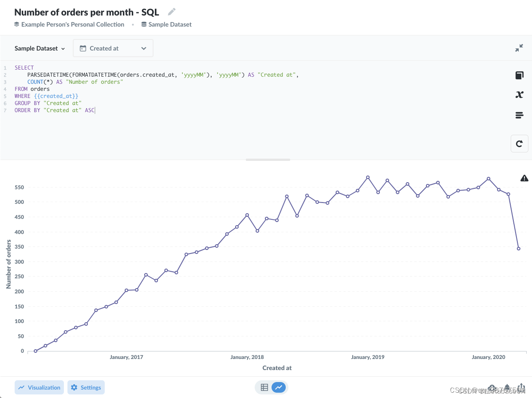The width and height of the screenshot is (532, 398).
Task: Click the {{created_at}} variable in the WHERE clause
Action: click(56, 96)
